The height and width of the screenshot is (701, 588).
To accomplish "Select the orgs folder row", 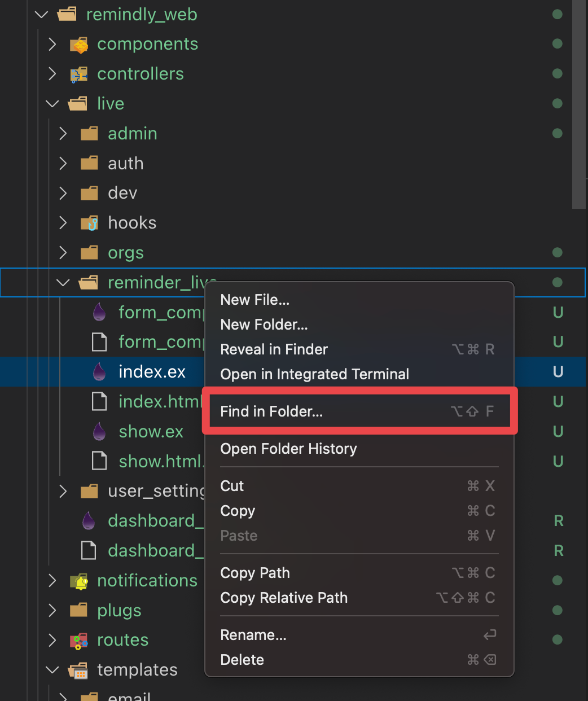I will coord(125,253).
